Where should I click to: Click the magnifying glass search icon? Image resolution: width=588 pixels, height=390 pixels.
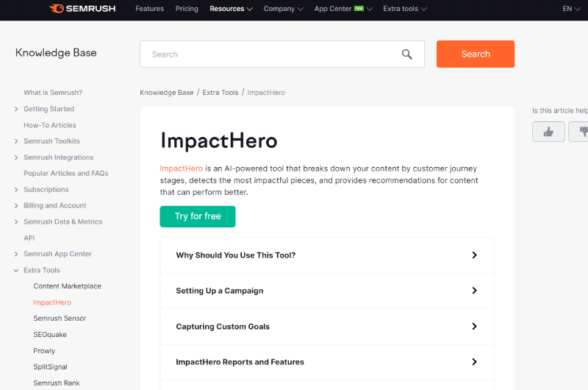coord(407,54)
